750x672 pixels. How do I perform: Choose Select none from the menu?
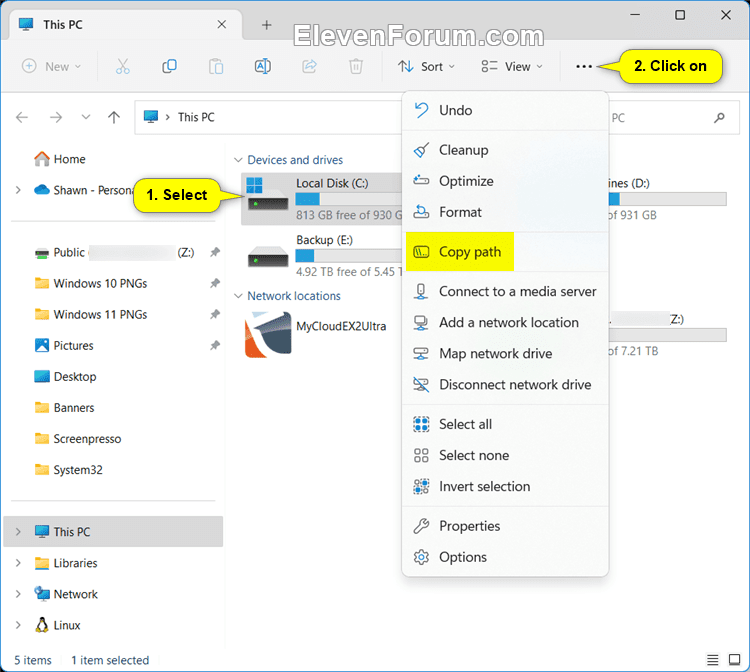(x=505, y=455)
